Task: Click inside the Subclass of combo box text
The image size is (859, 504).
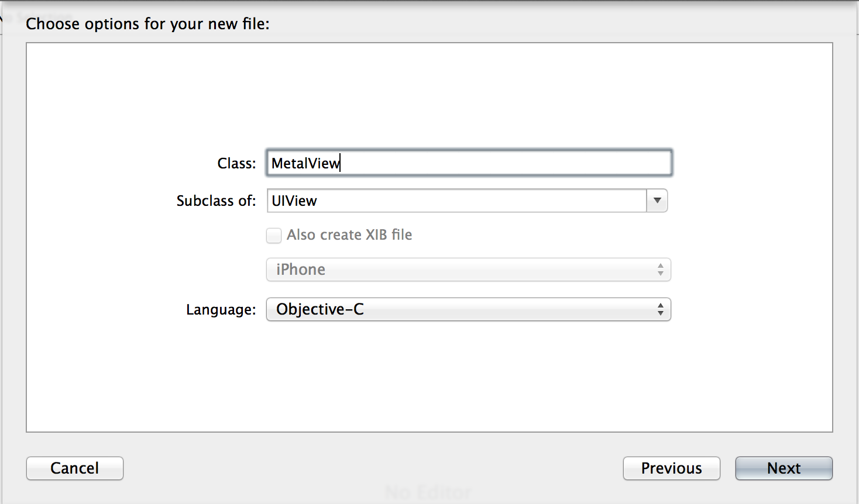Action: [456, 201]
